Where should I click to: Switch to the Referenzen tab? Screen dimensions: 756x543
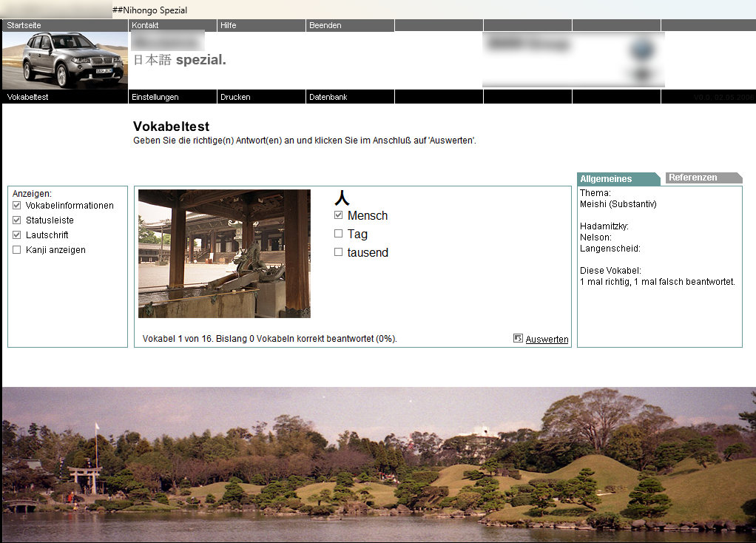pyautogui.click(x=693, y=178)
